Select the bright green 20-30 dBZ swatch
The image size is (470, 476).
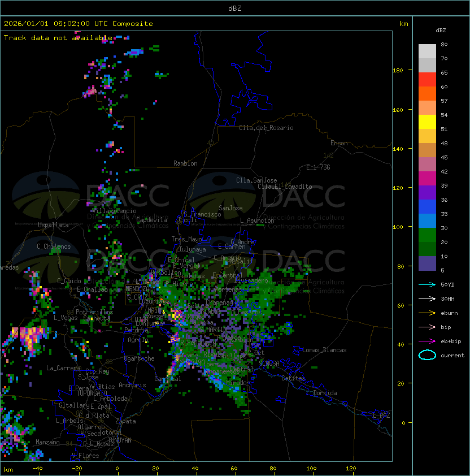[427, 235]
